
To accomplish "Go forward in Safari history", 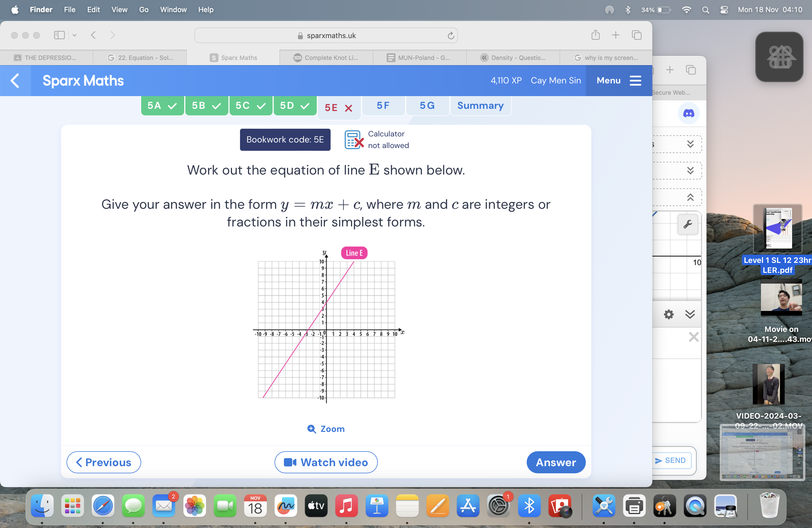I will click(113, 35).
